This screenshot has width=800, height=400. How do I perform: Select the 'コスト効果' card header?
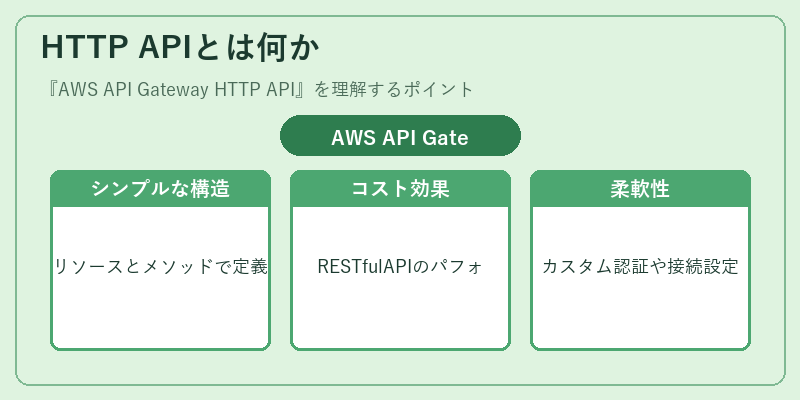pos(401,189)
